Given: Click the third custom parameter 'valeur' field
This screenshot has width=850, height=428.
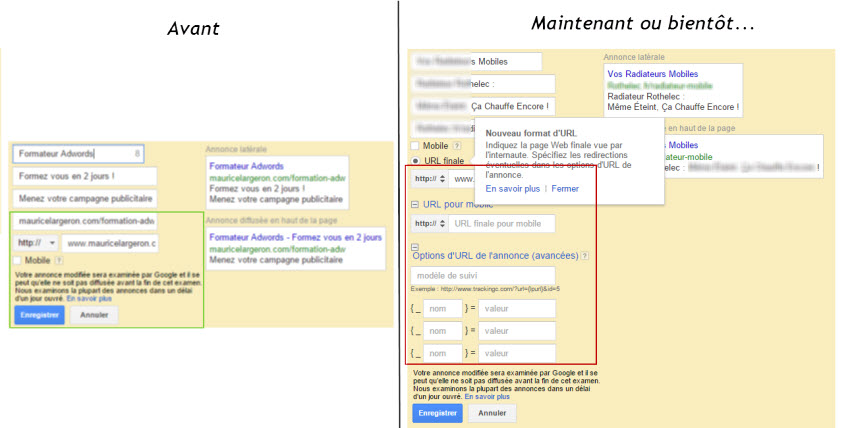Looking at the screenshot, I should [x=517, y=353].
